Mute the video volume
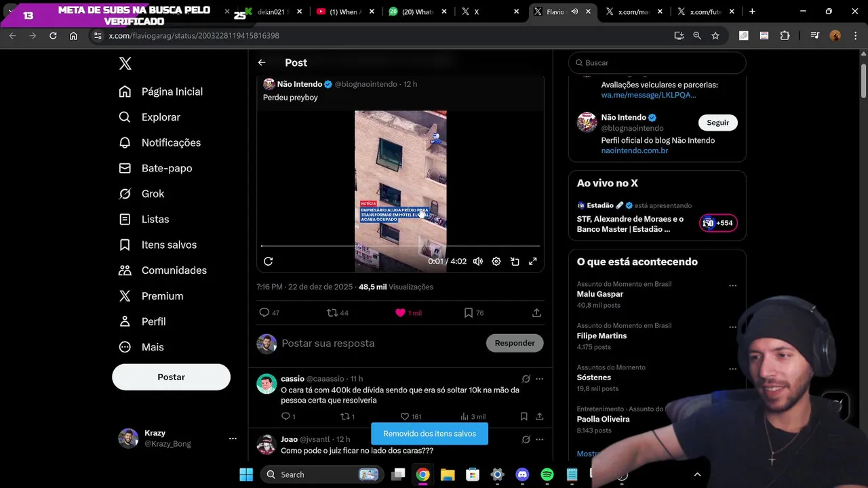868x488 pixels. [478, 261]
